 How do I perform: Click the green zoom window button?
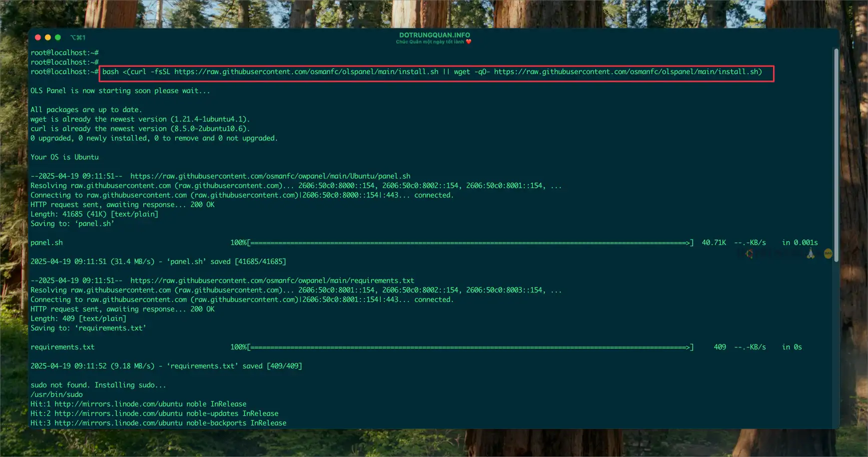pos(58,37)
